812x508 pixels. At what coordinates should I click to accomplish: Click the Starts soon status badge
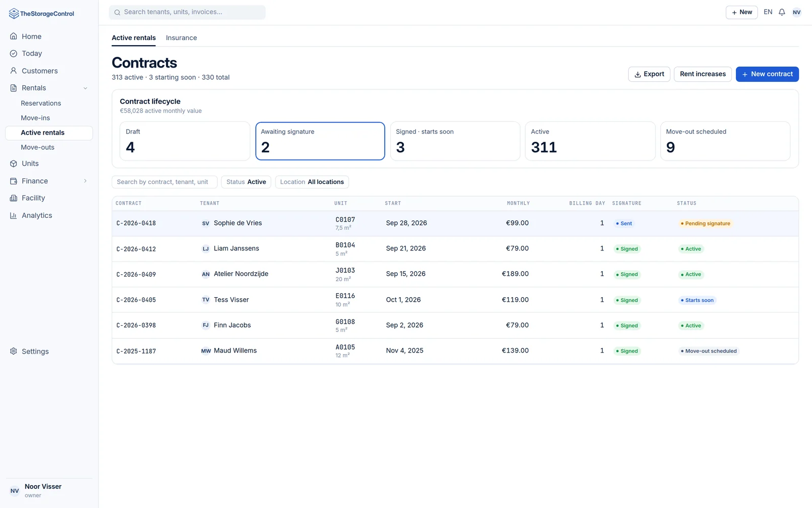[x=697, y=300]
